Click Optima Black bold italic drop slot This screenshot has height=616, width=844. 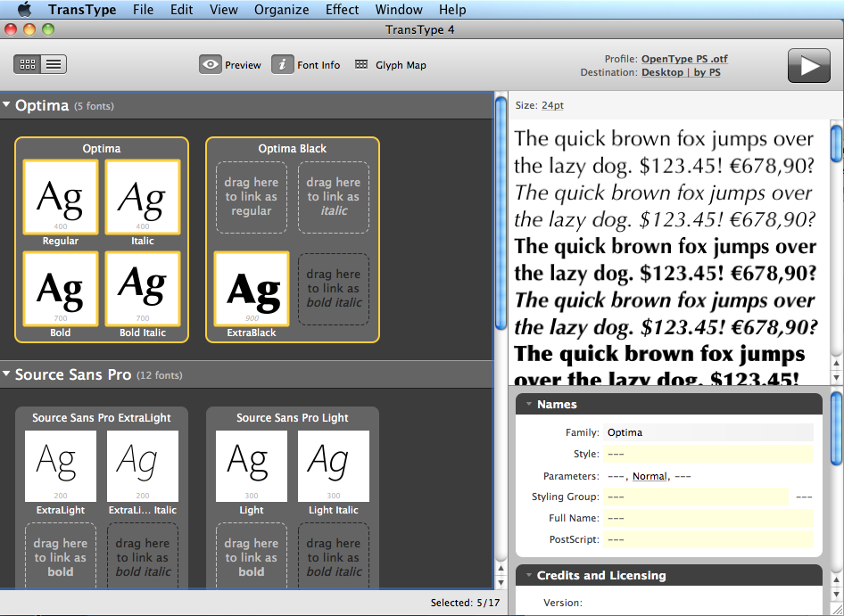pos(334,289)
